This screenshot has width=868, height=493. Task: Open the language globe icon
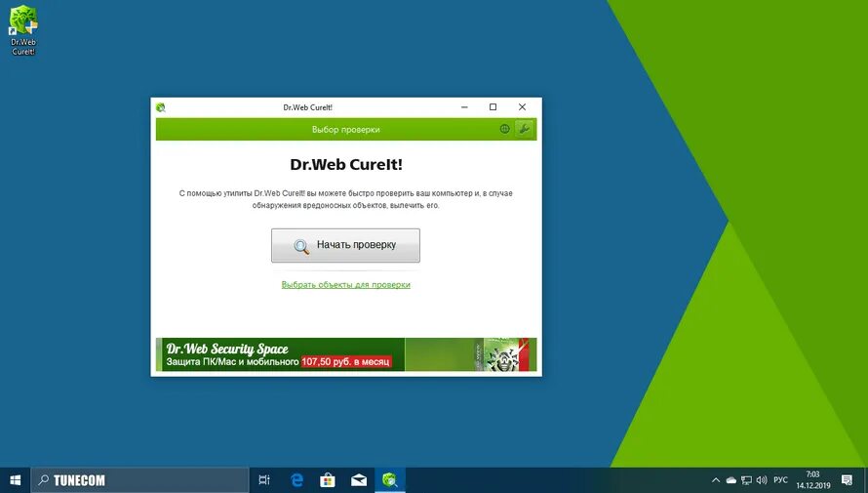click(x=504, y=129)
